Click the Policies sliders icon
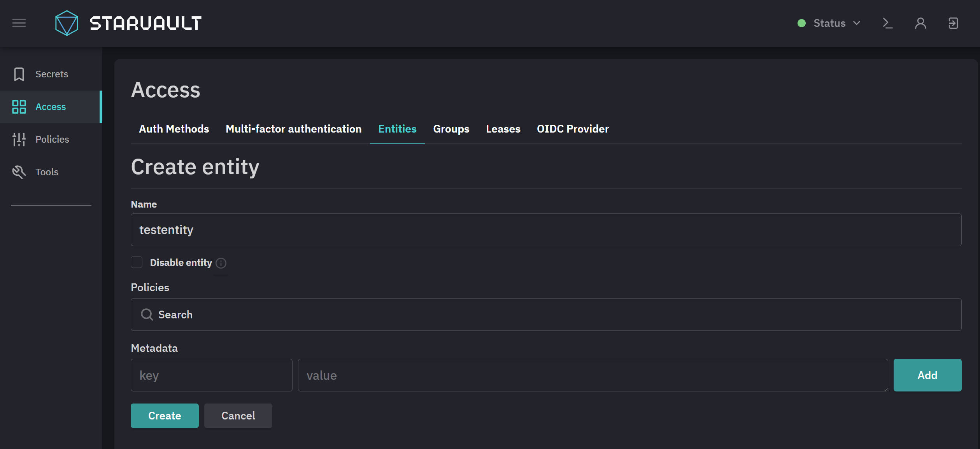 (x=19, y=139)
